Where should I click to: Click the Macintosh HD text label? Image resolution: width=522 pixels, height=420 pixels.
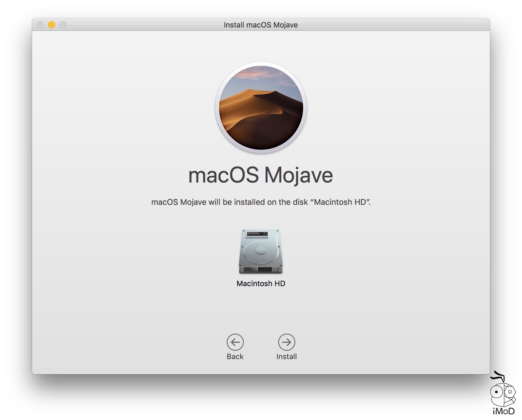tap(261, 284)
